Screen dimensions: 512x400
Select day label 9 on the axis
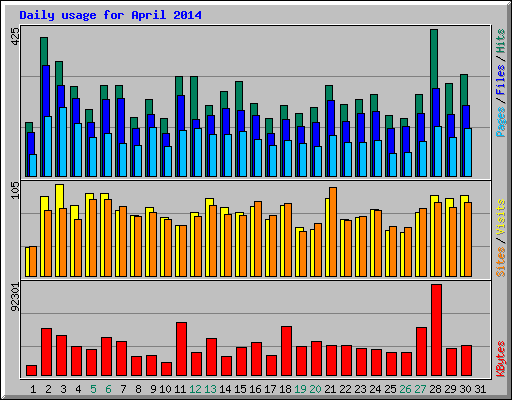[153, 389]
